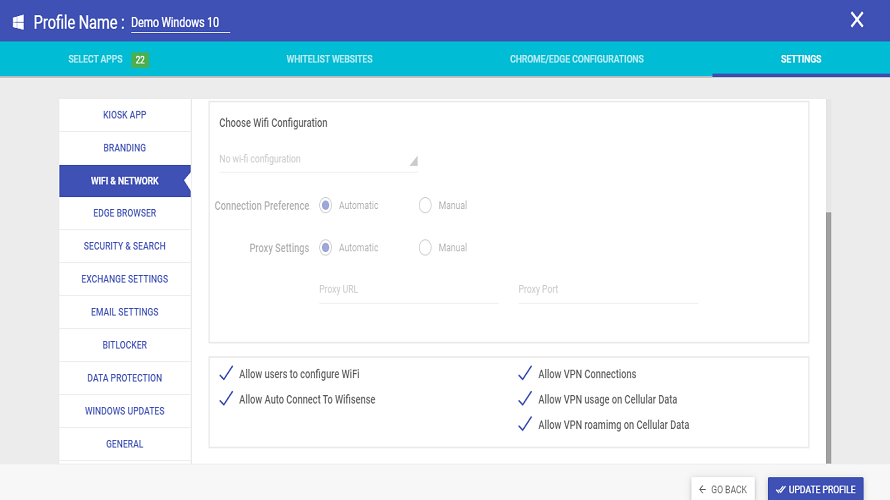This screenshot has width=890, height=500.
Task: Click the Update Profile button
Action: pyautogui.click(x=815, y=489)
